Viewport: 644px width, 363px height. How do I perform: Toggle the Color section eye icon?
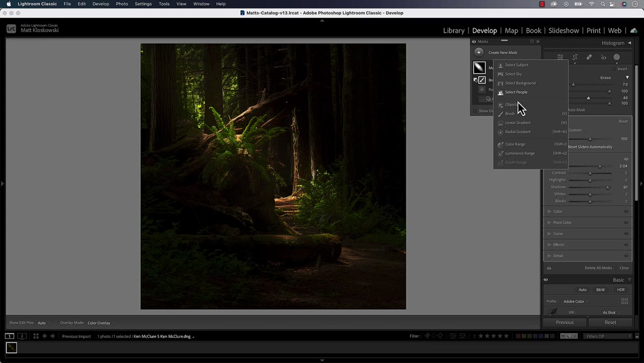(626, 212)
